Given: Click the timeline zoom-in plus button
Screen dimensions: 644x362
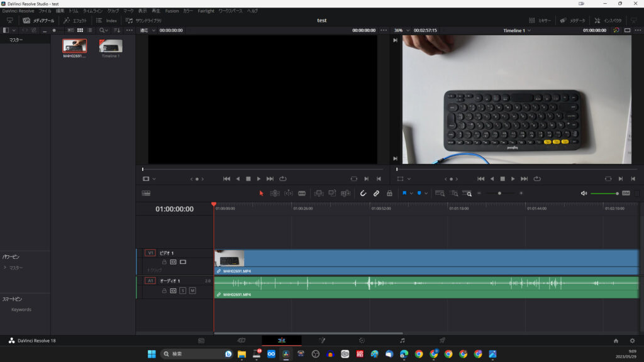Looking at the screenshot, I should point(521,194).
